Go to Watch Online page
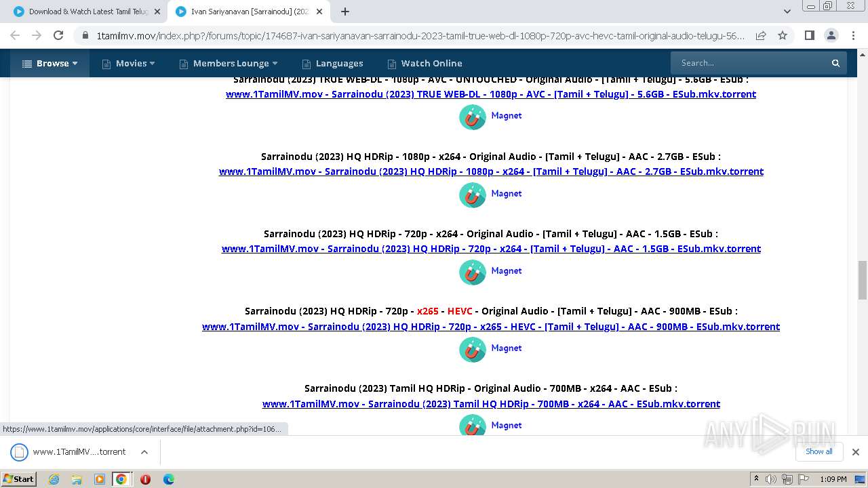This screenshot has height=488, width=868. point(425,63)
